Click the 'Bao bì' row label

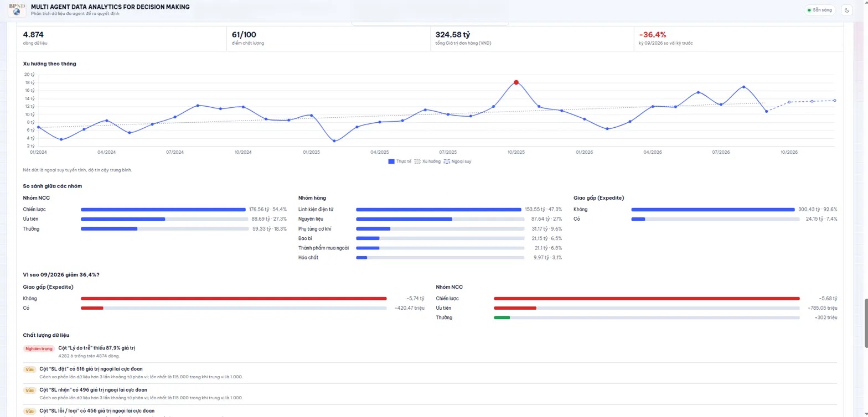306,238
